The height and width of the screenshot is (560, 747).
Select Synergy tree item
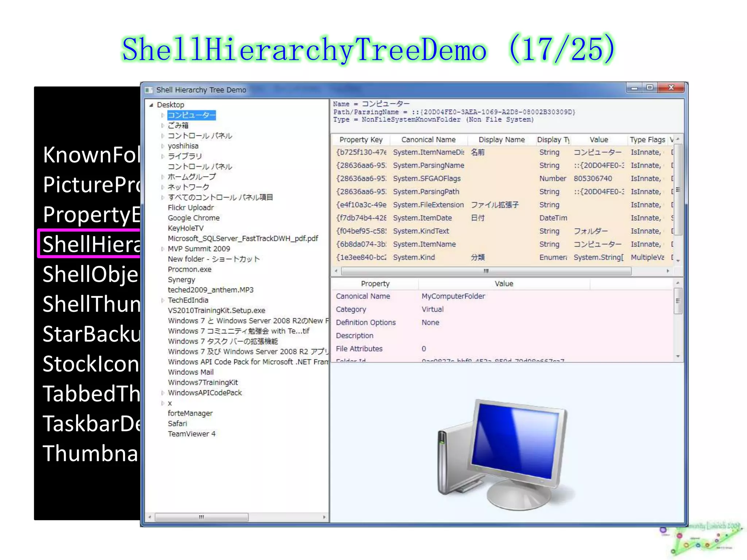pos(181,280)
